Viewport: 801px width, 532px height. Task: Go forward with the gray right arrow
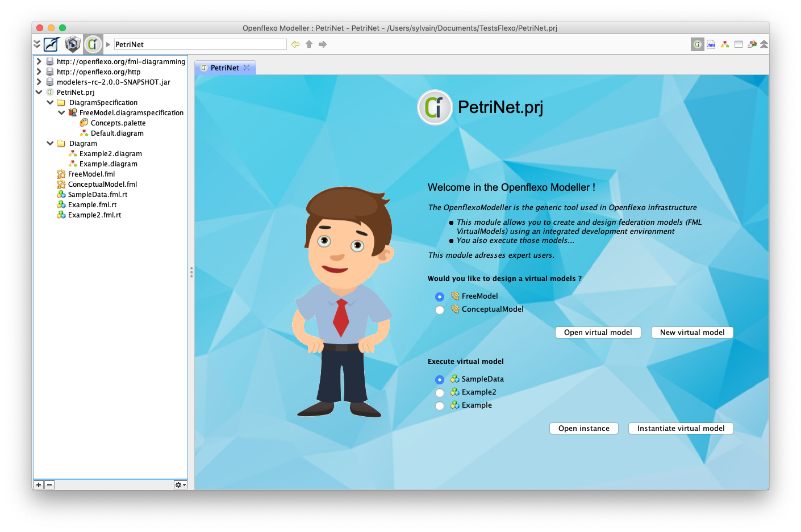click(323, 44)
